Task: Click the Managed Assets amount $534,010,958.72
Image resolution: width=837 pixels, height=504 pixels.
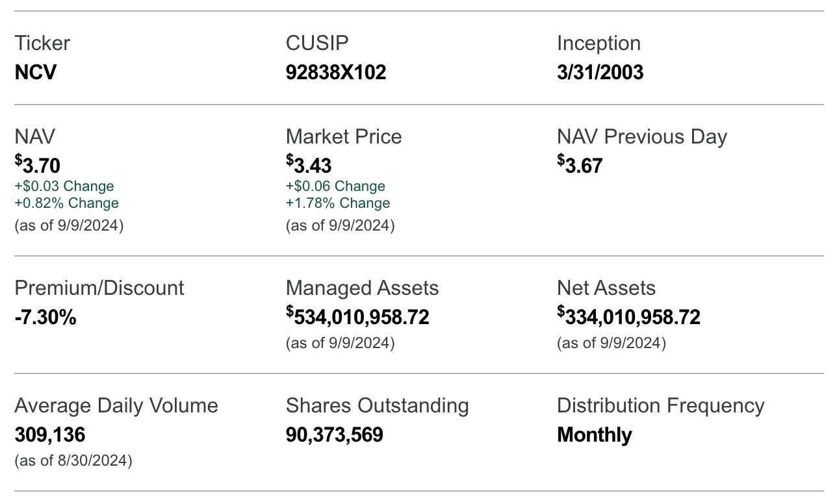Action: point(357,317)
